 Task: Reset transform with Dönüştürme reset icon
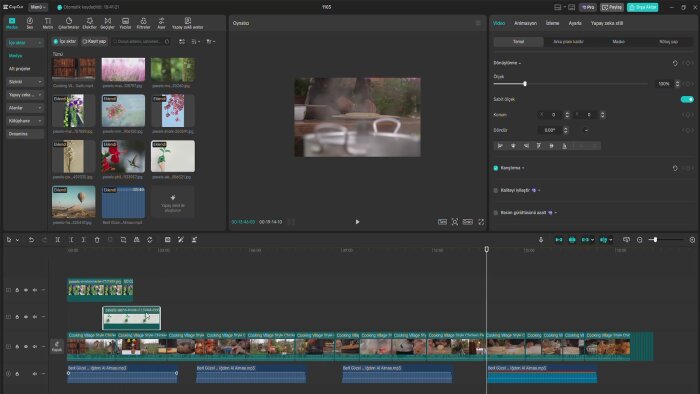(x=675, y=63)
